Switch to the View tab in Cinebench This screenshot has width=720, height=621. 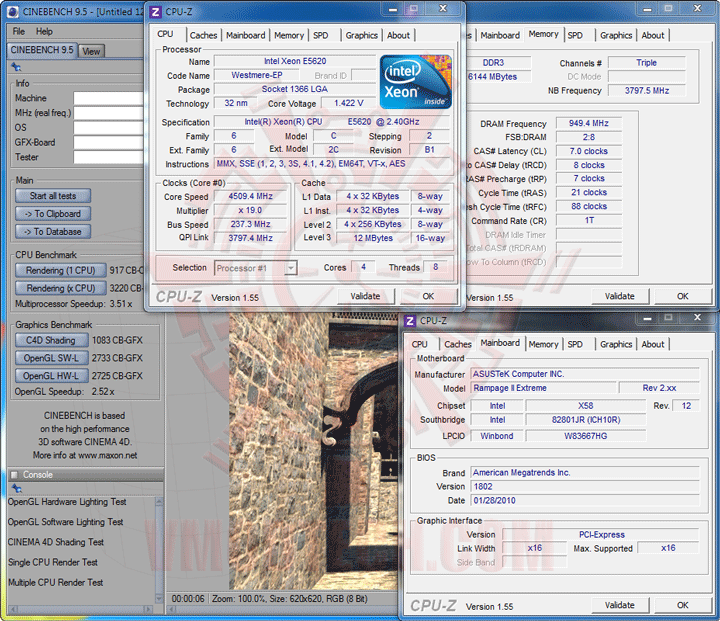click(91, 51)
